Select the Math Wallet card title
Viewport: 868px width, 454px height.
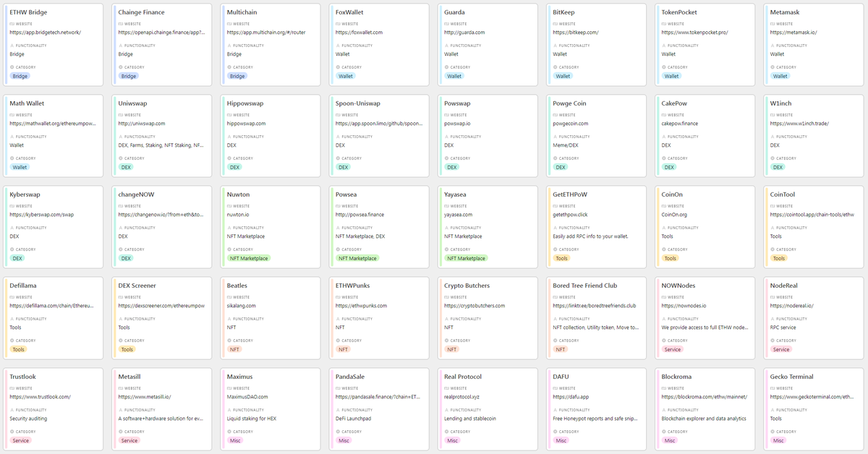click(x=27, y=103)
